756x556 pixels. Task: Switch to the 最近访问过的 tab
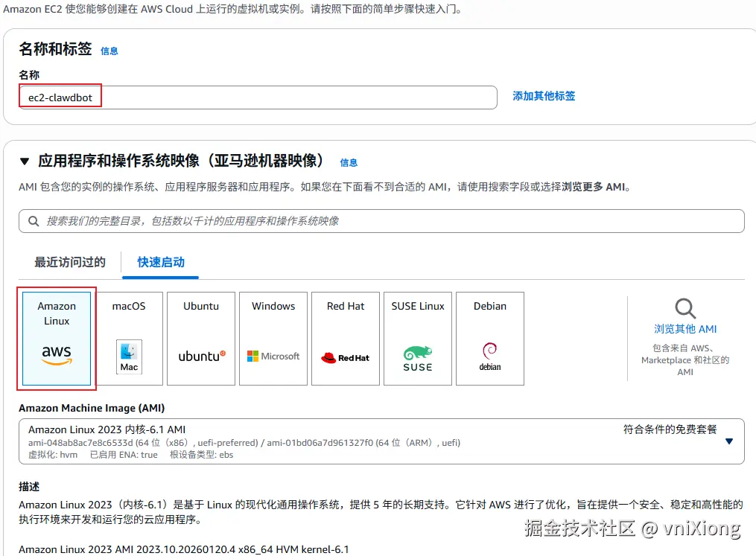[70, 262]
